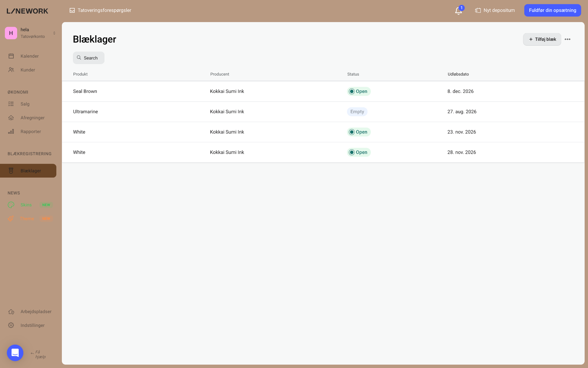This screenshot has height=368, width=588.
Task: Sort by the Udløbsdato column header
Action: [x=458, y=74]
